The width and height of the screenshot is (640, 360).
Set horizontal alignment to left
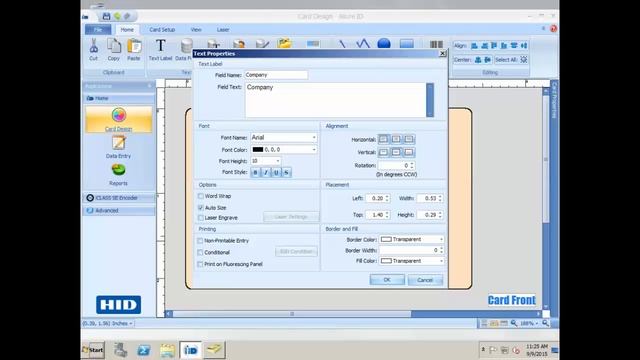click(x=383, y=140)
